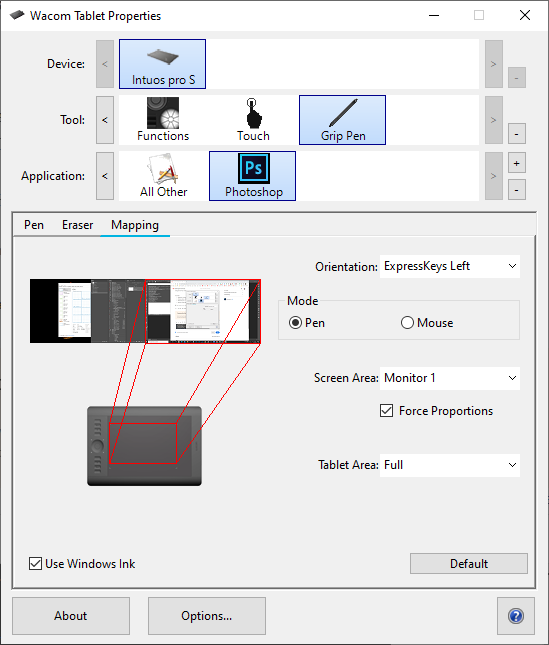The height and width of the screenshot is (645, 549).
Task: Open the Orientation dropdown
Action: (x=450, y=266)
